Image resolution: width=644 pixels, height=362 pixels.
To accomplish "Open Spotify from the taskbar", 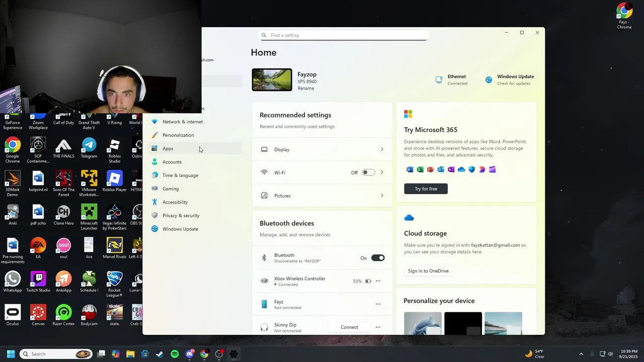I will tap(175, 354).
